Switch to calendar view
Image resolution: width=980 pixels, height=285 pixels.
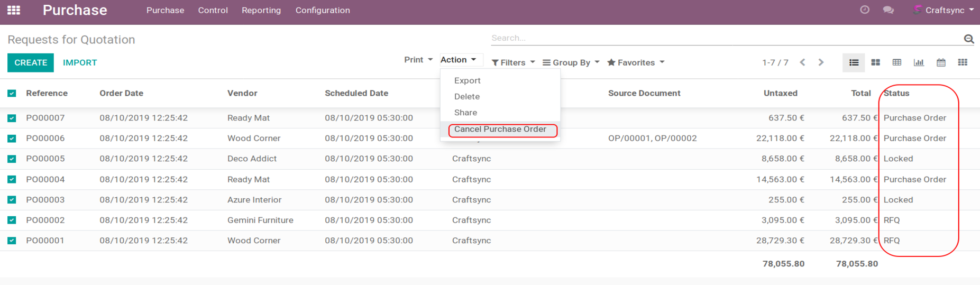click(x=941, y=62)
